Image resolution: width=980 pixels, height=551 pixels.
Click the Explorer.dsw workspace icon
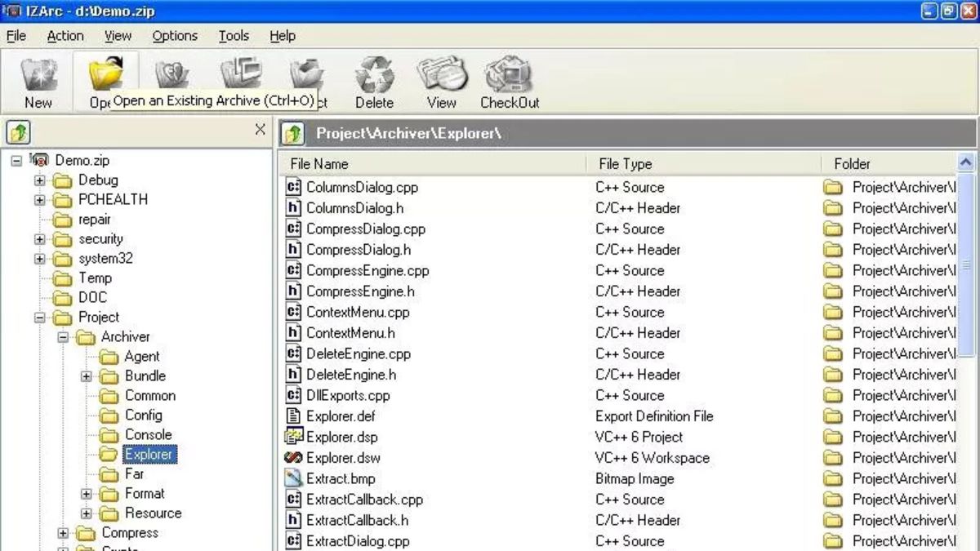click(x=293, y=458)
